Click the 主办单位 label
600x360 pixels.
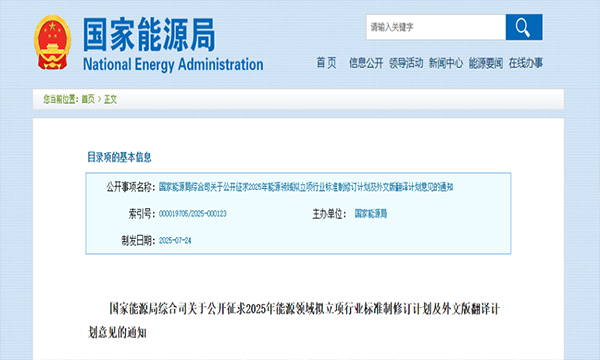tap(329, 214)
